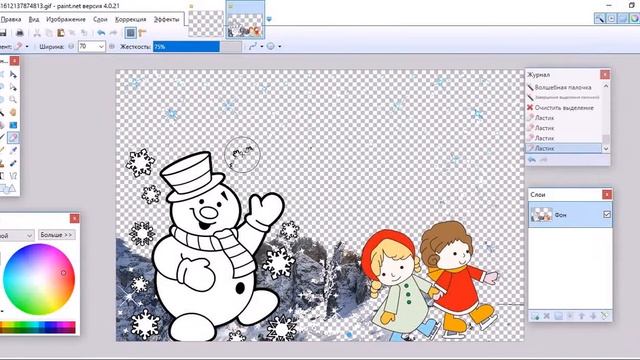This screenshot has width=640, height=360.
Task: Select Очистить выделение history entry
Action: [x=564, y=108]
